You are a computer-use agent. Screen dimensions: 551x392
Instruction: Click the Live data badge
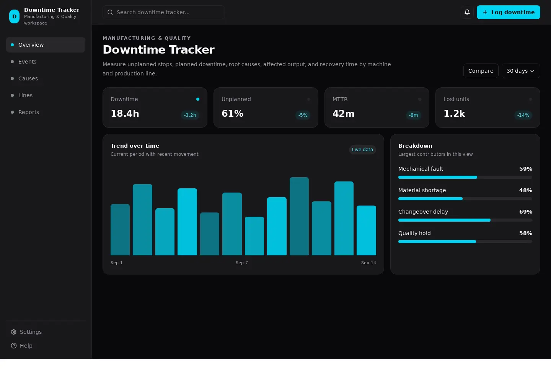(362, 150)
